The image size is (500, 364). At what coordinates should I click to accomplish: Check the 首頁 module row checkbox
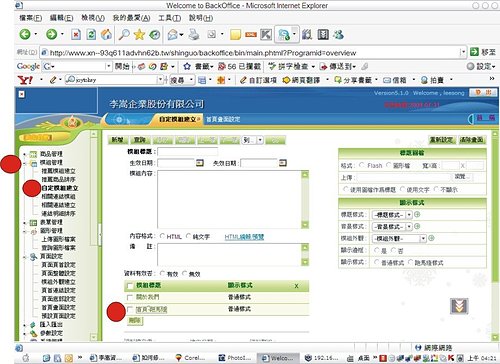130,309
